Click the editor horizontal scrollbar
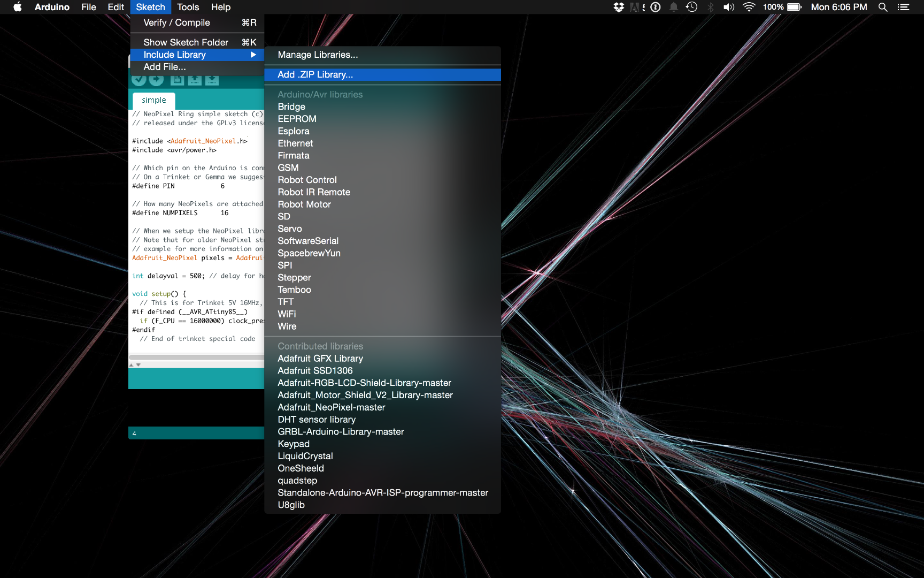924x578 pixels. tap(196, 357)
